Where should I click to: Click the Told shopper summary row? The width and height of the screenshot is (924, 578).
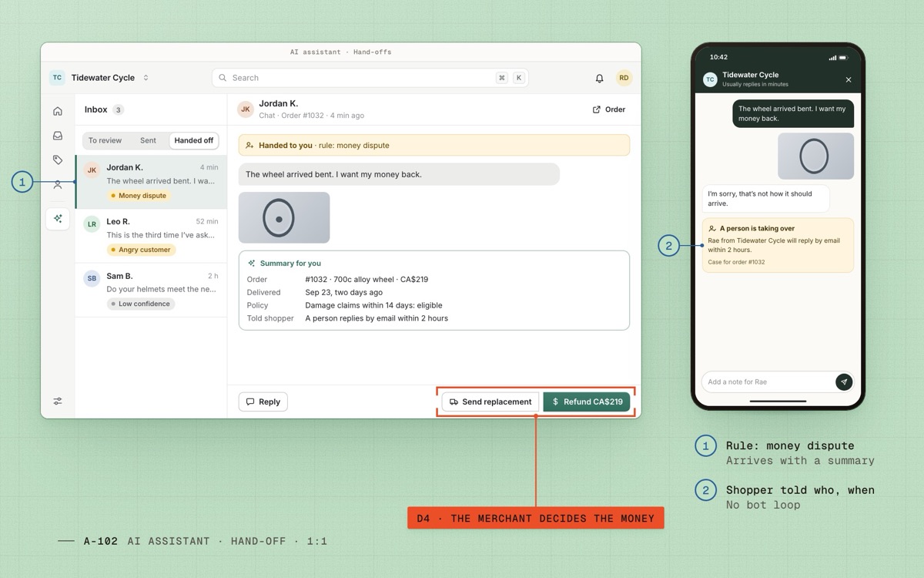pos(434,318)
